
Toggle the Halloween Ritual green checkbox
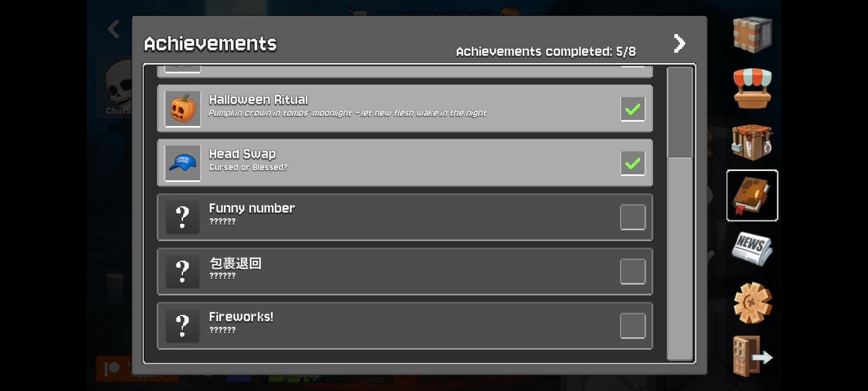tap(633, 109)
